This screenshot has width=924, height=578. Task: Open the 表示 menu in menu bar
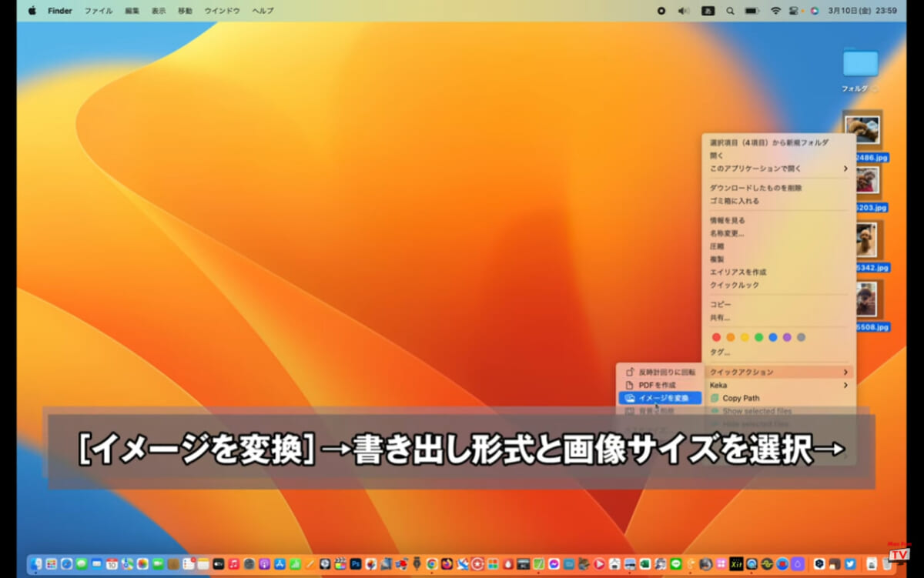158,11
